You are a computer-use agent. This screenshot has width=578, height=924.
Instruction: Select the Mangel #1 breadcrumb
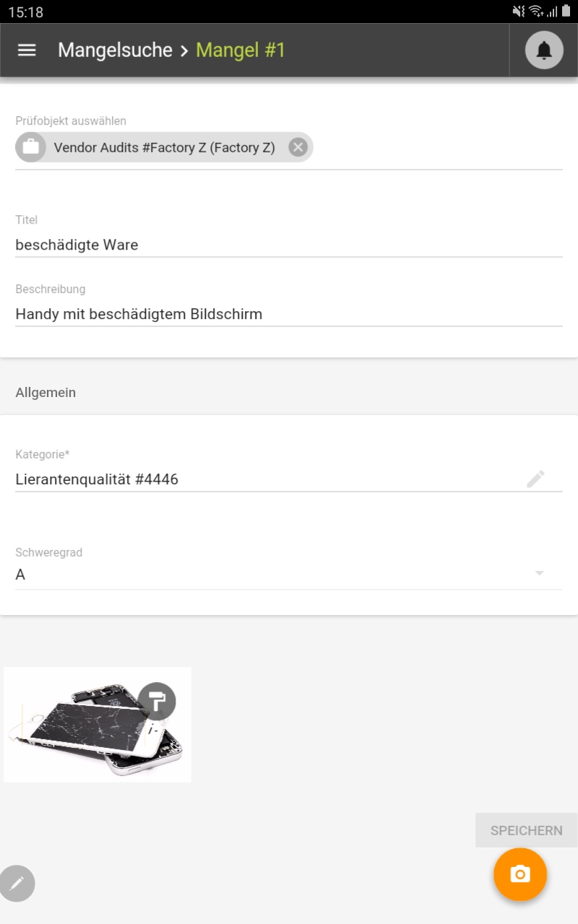tap(241, 50)
